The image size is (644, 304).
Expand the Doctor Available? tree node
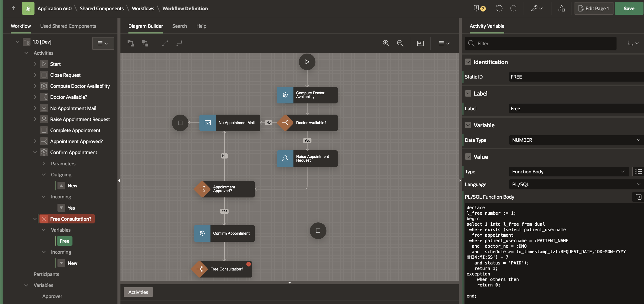(x=35, y=97)
